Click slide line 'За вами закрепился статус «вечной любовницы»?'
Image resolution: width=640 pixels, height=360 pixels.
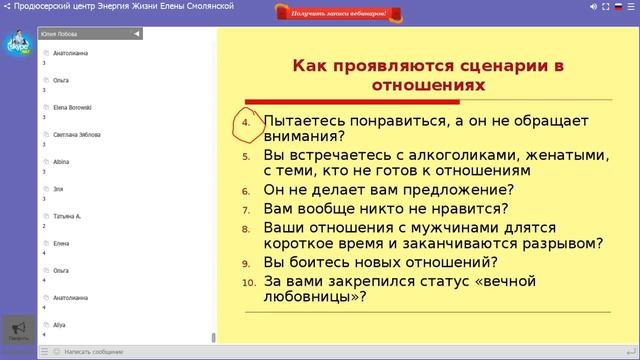point(400,289)
